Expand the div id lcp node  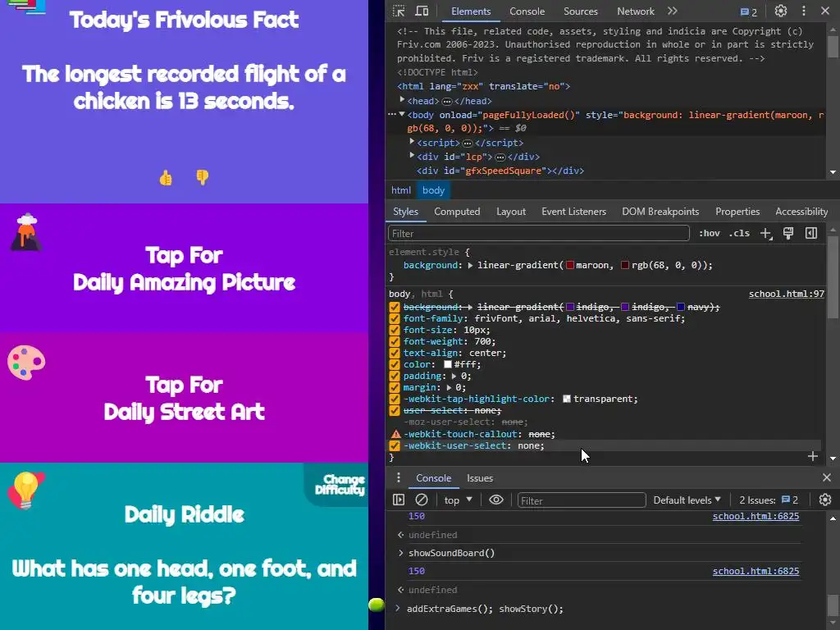pyautogui.click(x=412, y=156)
